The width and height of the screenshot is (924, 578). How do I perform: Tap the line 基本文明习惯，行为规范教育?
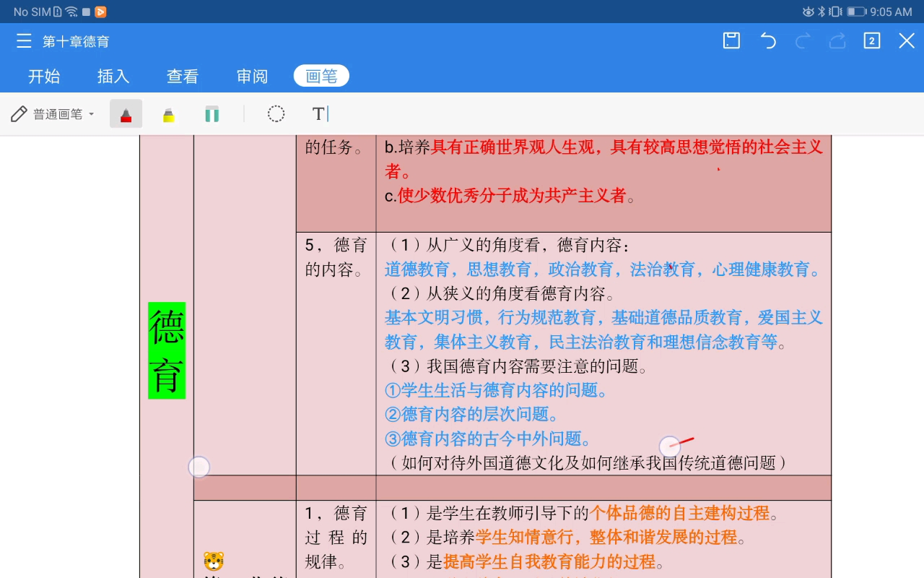pyautogui.click(x=490, y=318)
